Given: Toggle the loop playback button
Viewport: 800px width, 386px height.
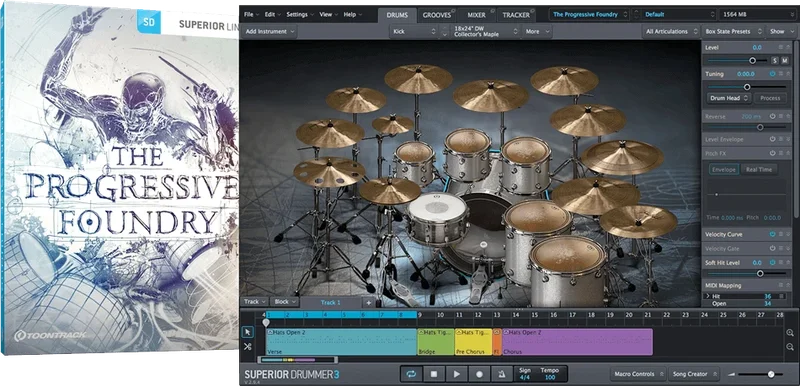Looking at the screenshot, I should tap(411, 374).
